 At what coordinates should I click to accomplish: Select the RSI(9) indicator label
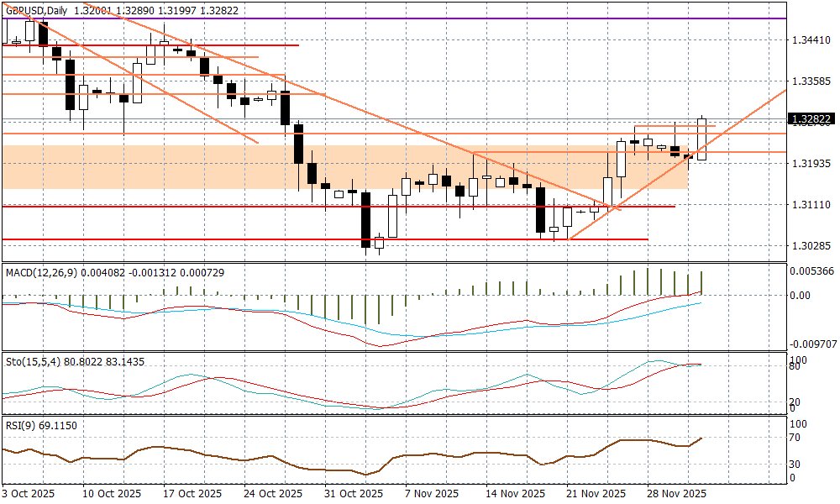coord(21,426)
